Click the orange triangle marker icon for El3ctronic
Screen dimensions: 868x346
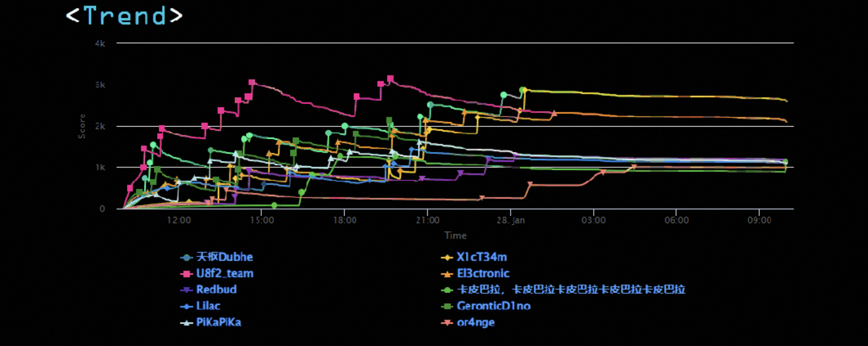coord(447,274)
